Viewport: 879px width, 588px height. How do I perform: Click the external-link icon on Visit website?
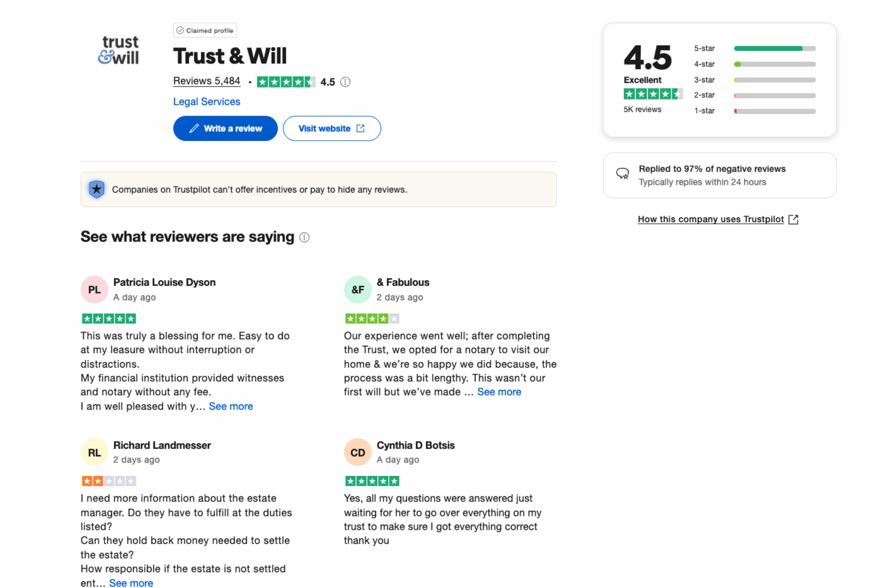click(360, 128)
